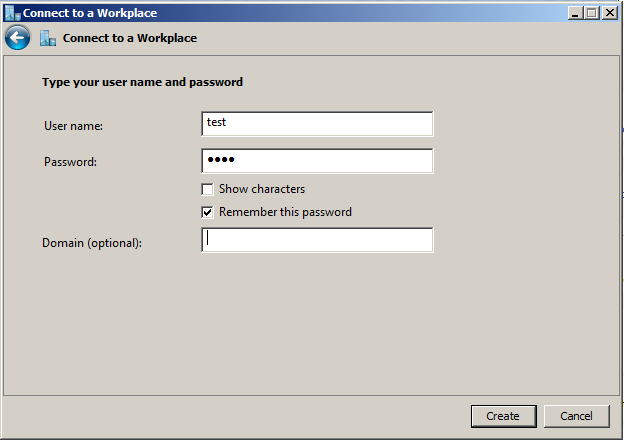
Task: Click the small window icon in title bar
Action: coord(12,13)
